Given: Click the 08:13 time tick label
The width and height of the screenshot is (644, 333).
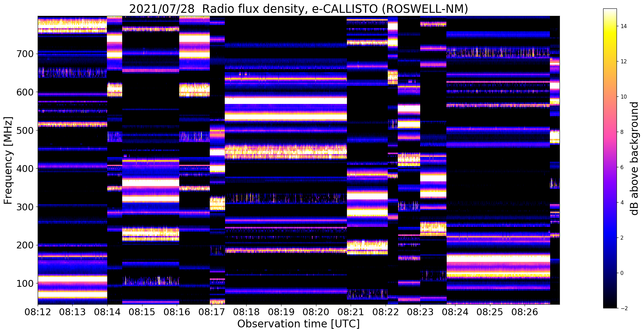Looking at the screenshot, I should tap(73, 311).
